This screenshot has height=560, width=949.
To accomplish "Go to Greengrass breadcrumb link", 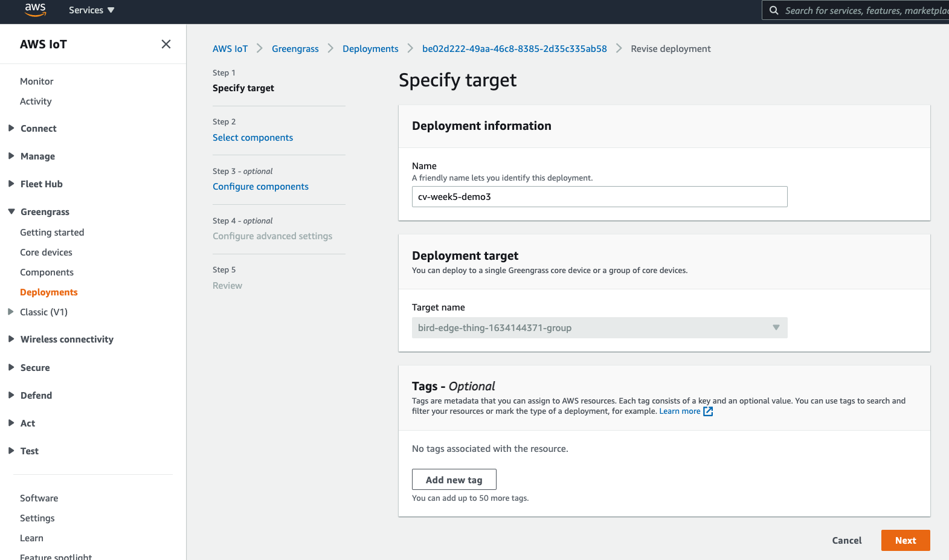I will point(295,49).
